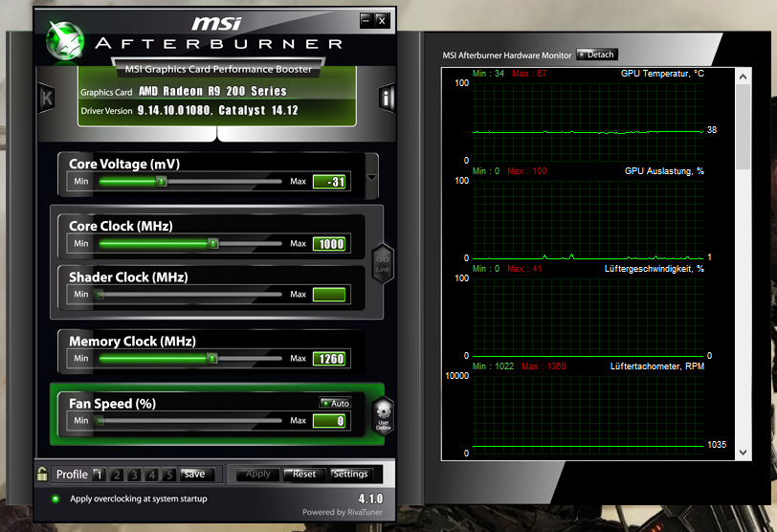
Task: Click the Reset button
Action: (x=304, y=474)
